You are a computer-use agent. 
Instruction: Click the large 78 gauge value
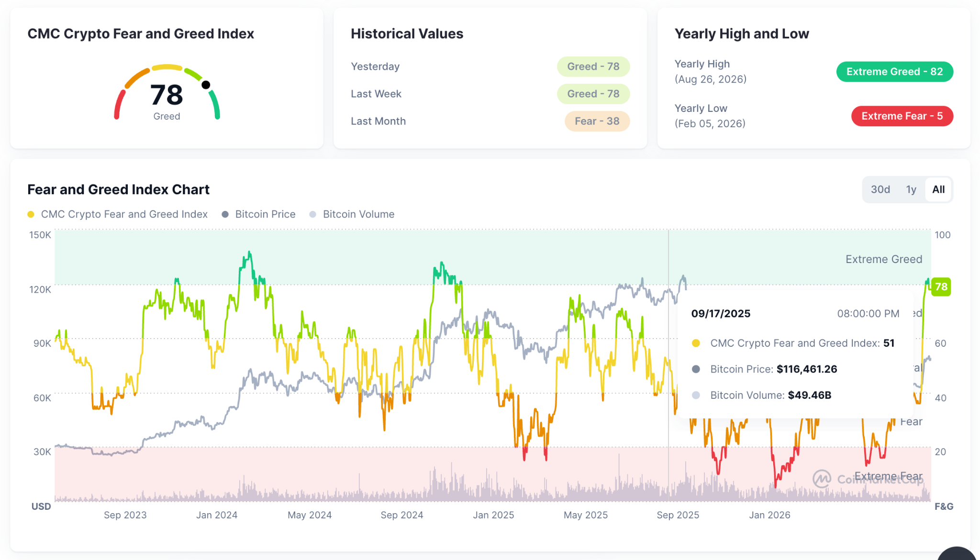(x=167, y=95)
